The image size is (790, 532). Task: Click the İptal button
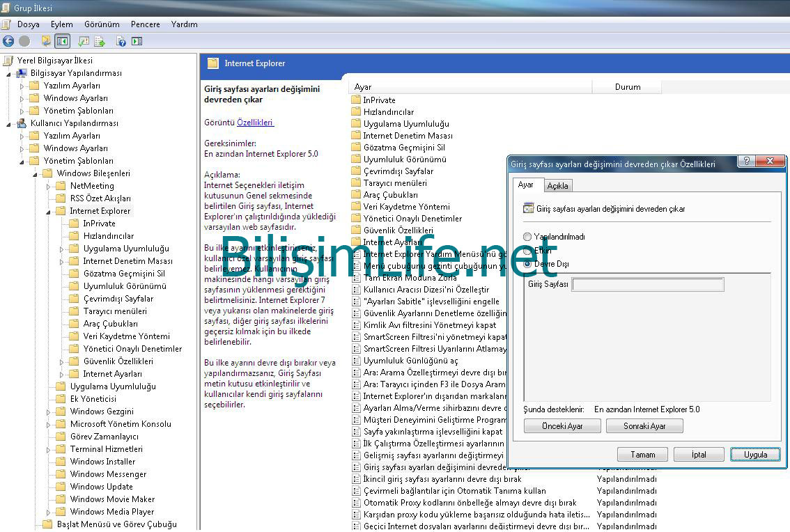coord(699,455)
